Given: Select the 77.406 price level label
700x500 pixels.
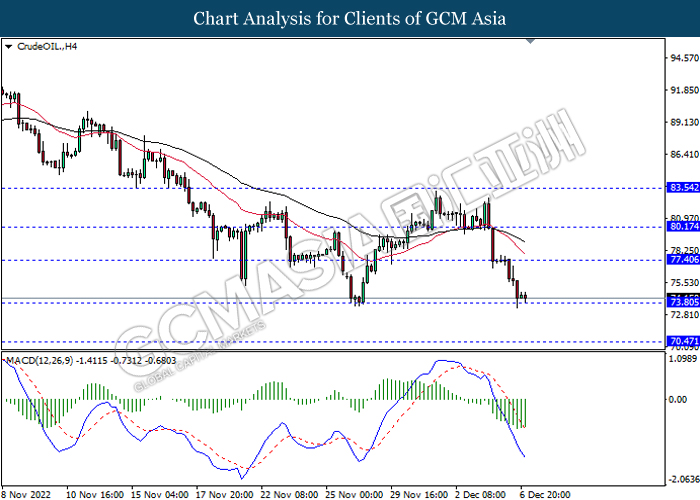Looking at the screenshot, I should 683,259.
